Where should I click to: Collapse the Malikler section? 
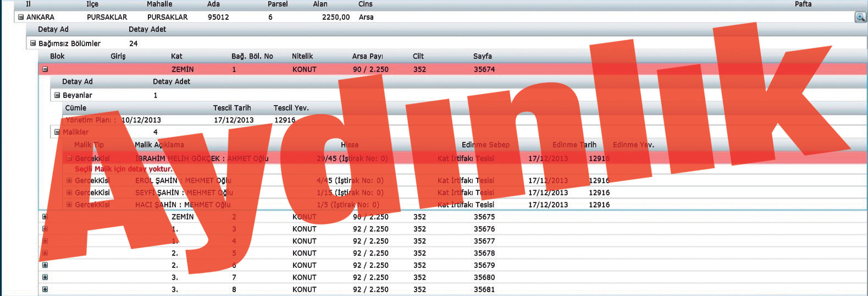click(57, 132)
